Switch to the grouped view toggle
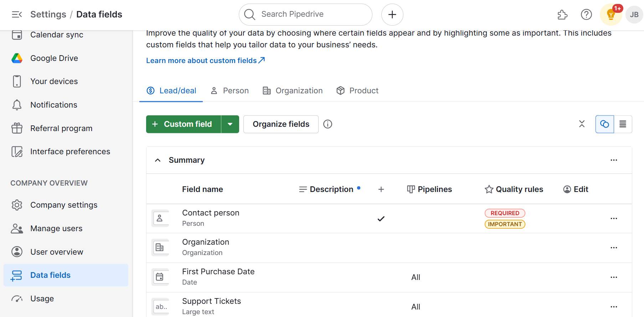 (604, 124)
